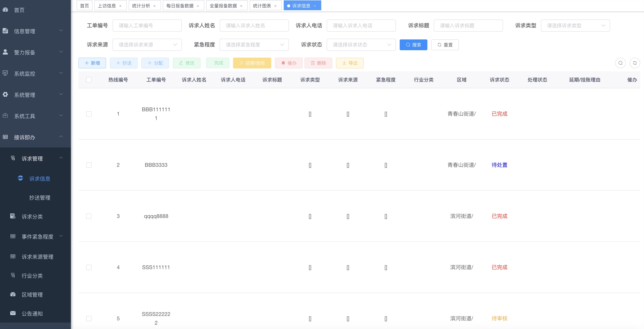This screenshot has width=644, height=329.
Task: Click the 诉求人电话 input field
Action: (361, 26)
